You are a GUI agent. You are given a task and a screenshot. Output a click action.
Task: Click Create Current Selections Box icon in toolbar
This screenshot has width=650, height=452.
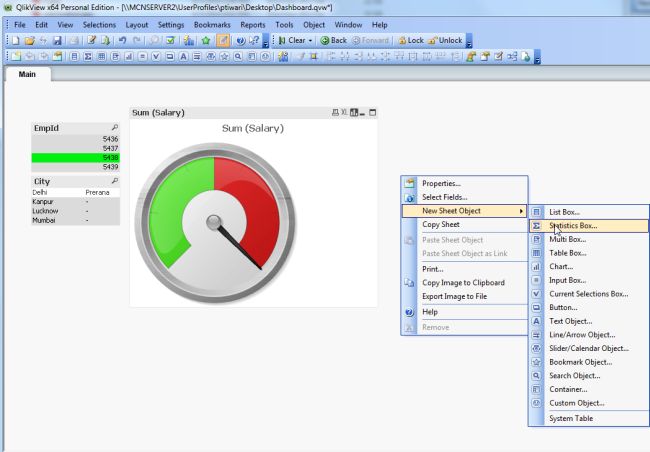click(156, 56)
